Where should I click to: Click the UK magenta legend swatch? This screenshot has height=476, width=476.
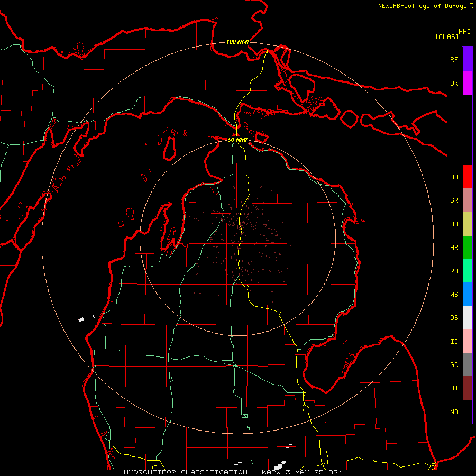467,83
